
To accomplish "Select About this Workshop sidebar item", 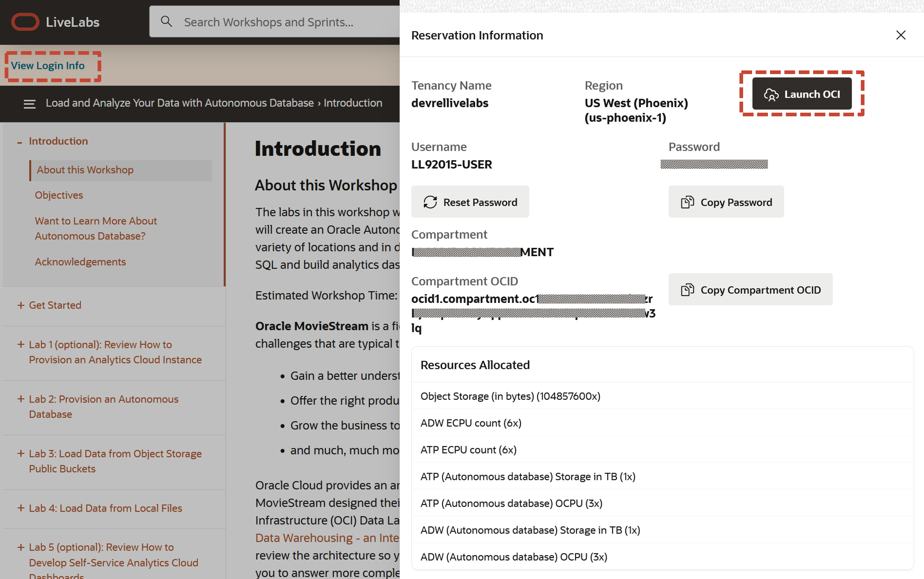I will point(85,170).
